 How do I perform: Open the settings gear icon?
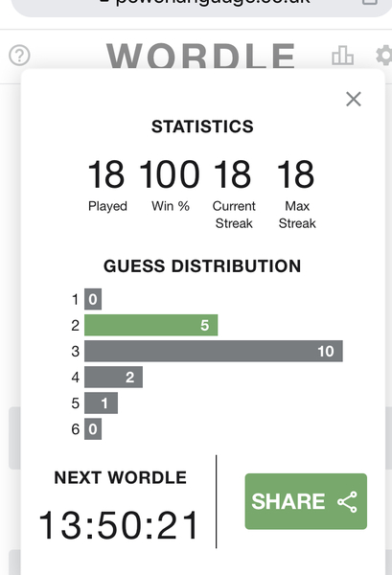(x=384, y=56)
